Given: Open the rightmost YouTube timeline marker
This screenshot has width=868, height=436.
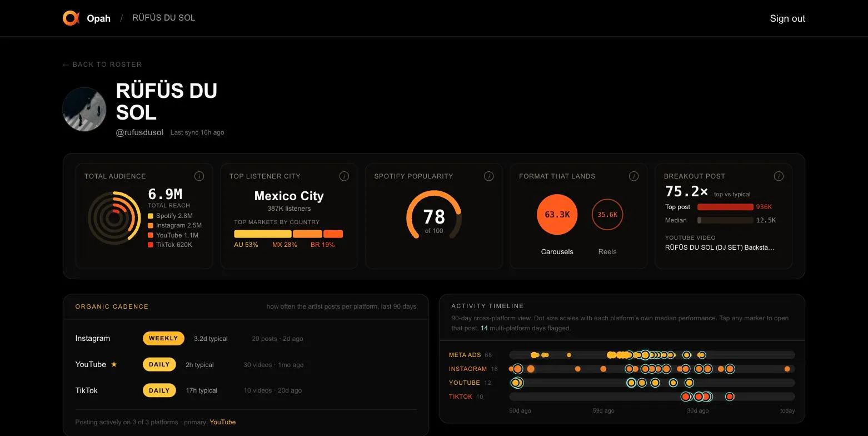Looking at the screenshot, I should point(689,383).
